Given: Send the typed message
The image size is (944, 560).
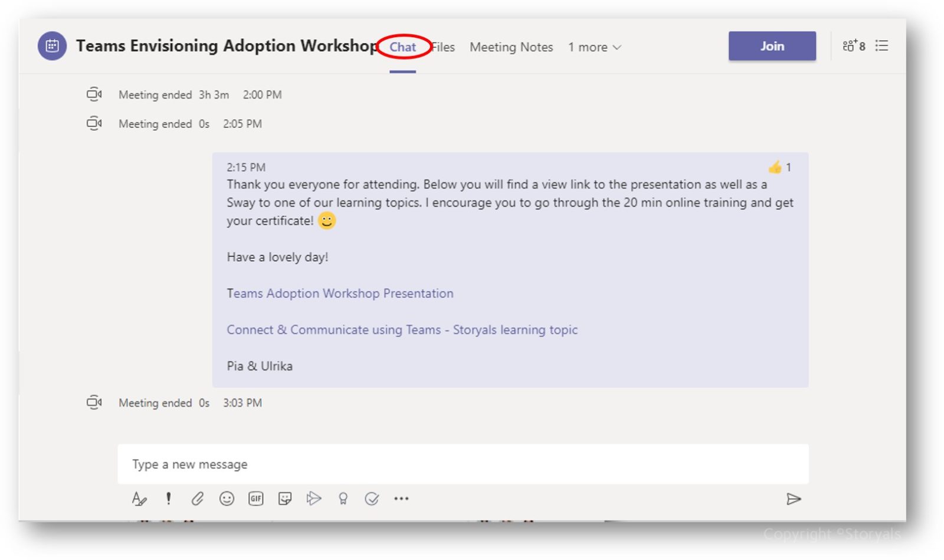Looking at the screenshot, I should click(795, 499).
